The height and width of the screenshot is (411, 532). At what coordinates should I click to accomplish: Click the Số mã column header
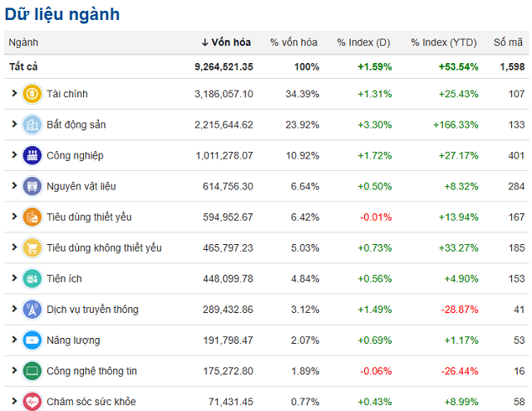[509, 42]
